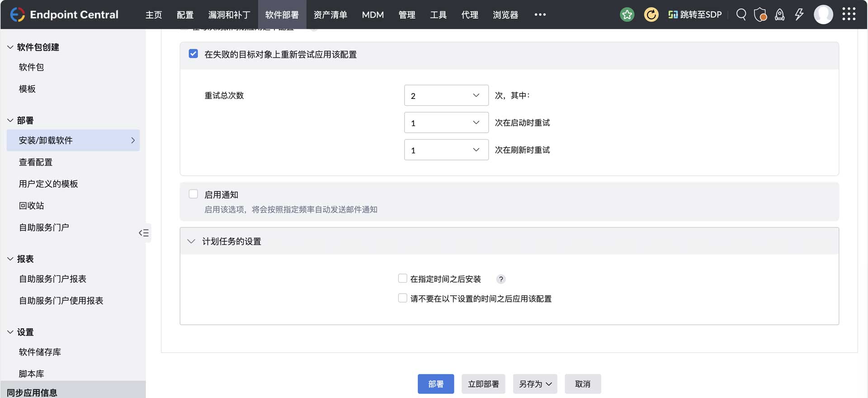Expand the 安装/卸载软件 arrow

click(x=133, y=140)
